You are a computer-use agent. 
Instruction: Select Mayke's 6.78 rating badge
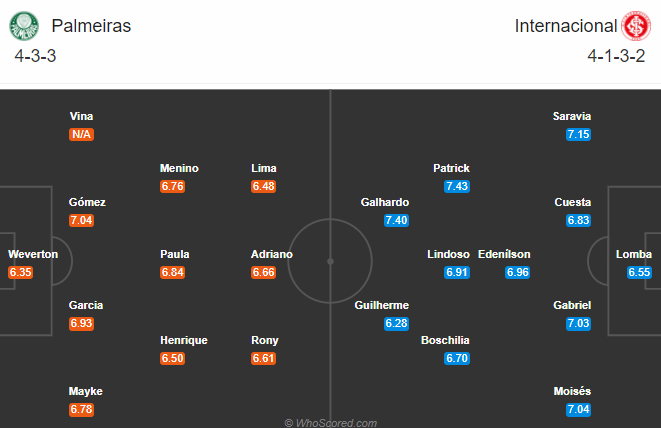point(81,409)
